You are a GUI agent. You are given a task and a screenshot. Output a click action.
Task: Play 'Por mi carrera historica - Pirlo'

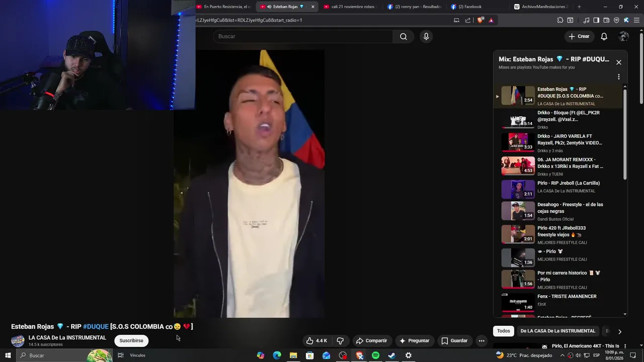tap(558, 280)
